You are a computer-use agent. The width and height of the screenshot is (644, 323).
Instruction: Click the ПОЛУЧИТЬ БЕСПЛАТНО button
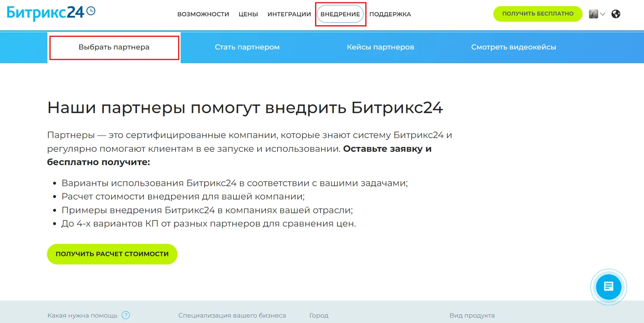538,14
